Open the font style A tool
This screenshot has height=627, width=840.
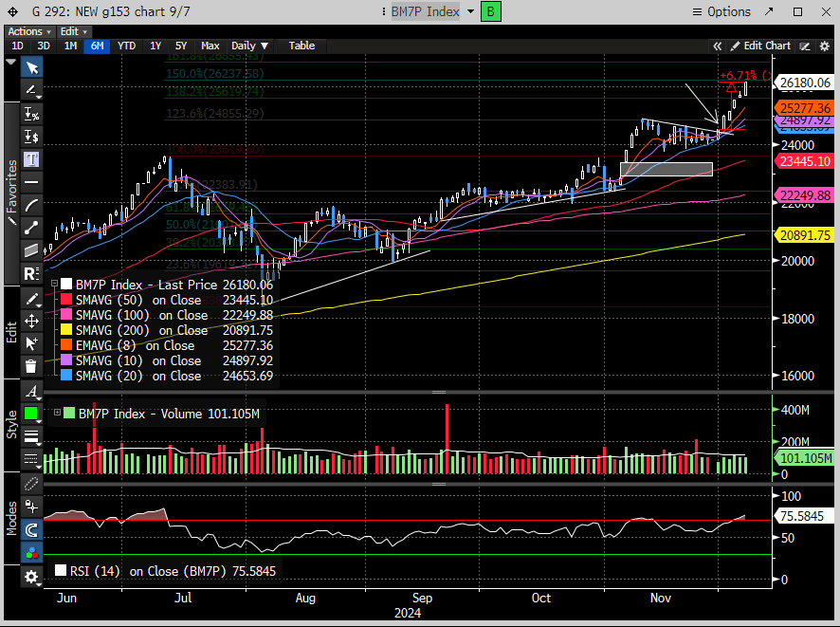(31, 391)
